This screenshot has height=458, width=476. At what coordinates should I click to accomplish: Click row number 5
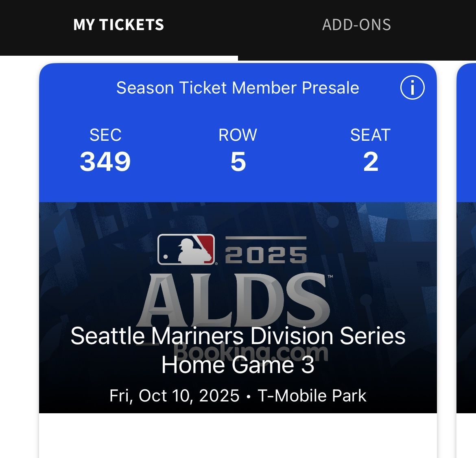tap(238, 161)
